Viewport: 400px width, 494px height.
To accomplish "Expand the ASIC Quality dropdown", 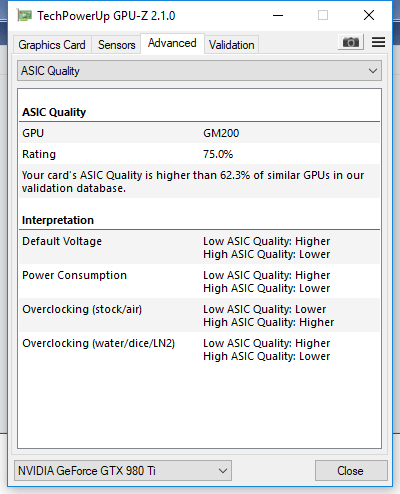I will tap(199, 71).
